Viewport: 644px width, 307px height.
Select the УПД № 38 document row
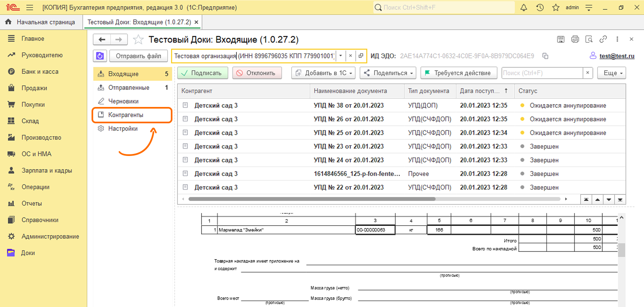click(401, 105)
